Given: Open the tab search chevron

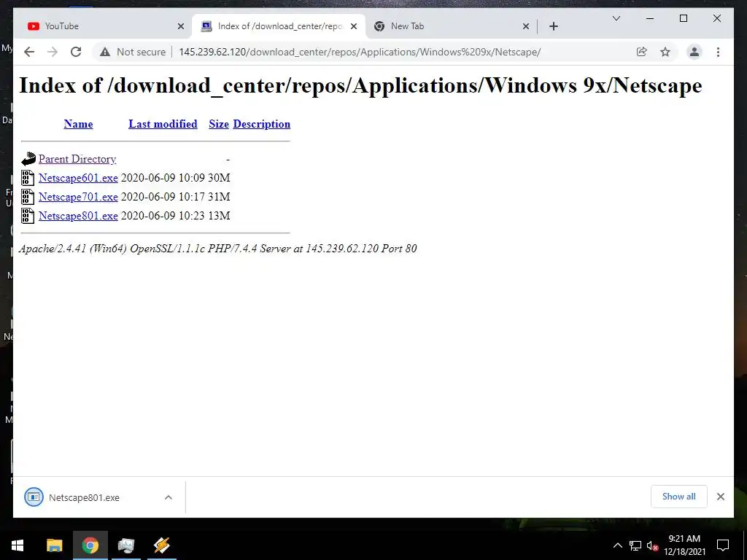Looking at the screenshot, I should [x=616, y=18].
